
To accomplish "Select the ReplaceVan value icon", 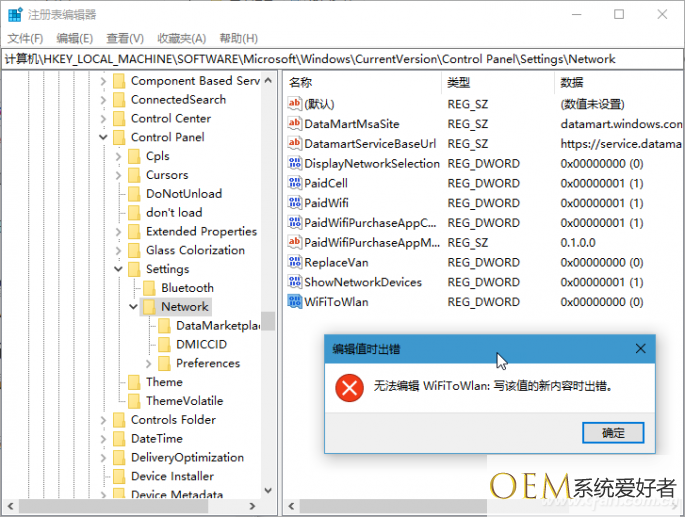I will (295, 262).
